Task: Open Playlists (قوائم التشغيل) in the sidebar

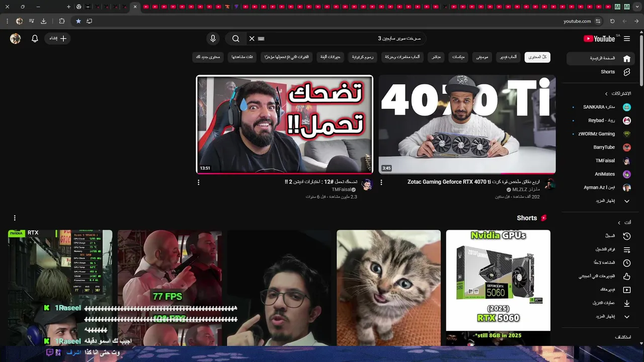Action: (600, 249)
